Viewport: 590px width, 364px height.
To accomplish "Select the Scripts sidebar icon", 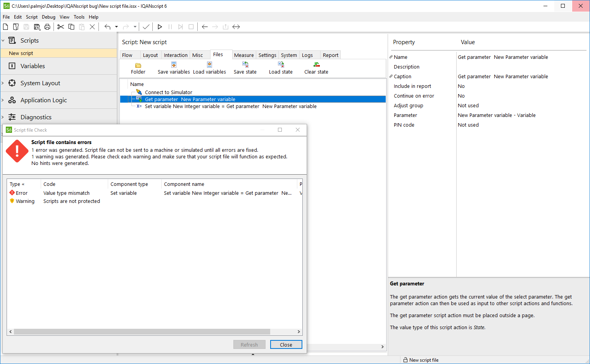I will click(12, 40).
